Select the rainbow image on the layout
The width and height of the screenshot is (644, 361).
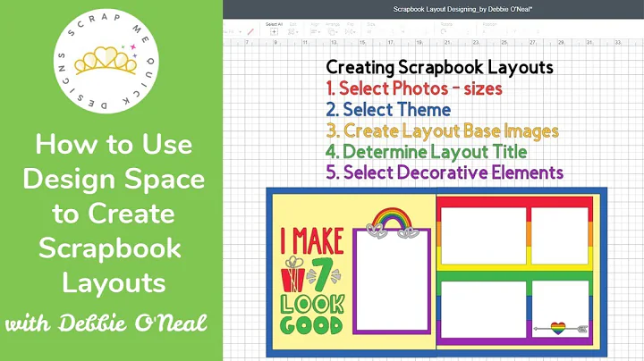pyautogui.click(x=392, y=218)
